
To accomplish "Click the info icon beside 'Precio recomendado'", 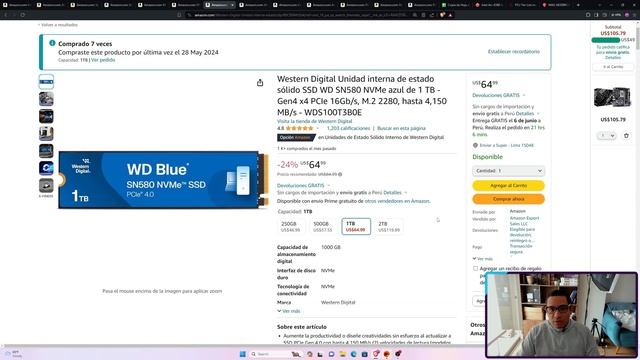I will (x=340, y=174).
